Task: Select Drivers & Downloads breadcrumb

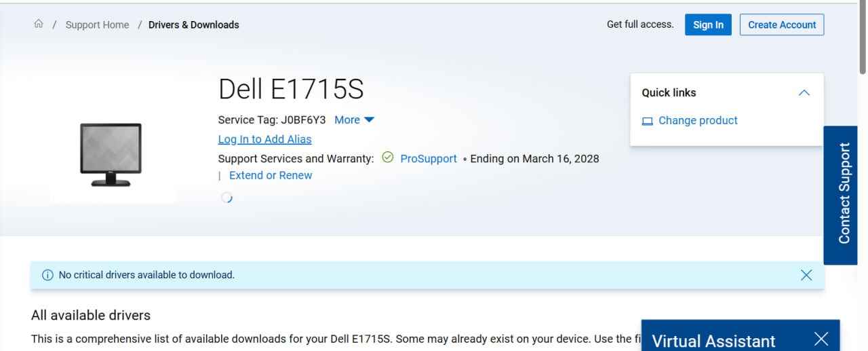Action: (x=194, y=24)
